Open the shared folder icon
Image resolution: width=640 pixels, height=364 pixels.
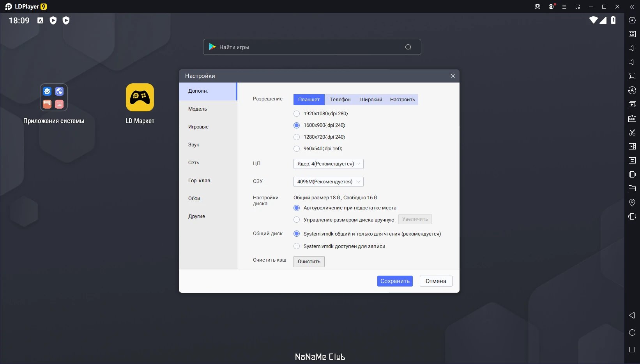[632, 188]
